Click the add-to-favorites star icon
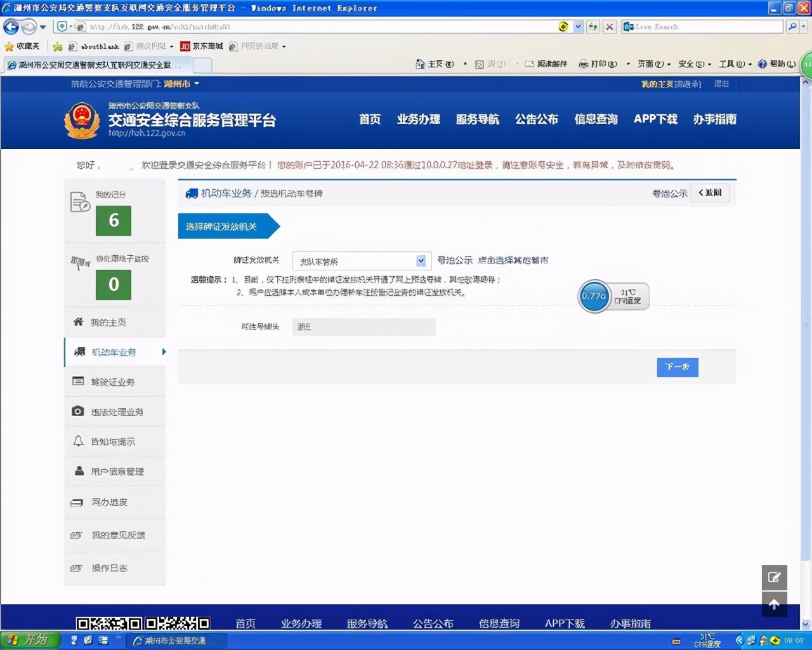The image size is (812, 650). 58,46
